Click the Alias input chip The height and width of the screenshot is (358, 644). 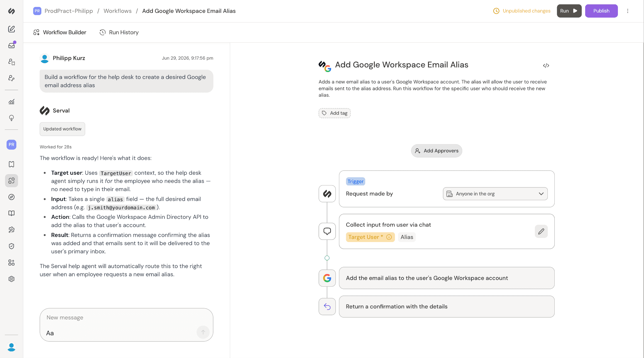[x=407, y=237]
